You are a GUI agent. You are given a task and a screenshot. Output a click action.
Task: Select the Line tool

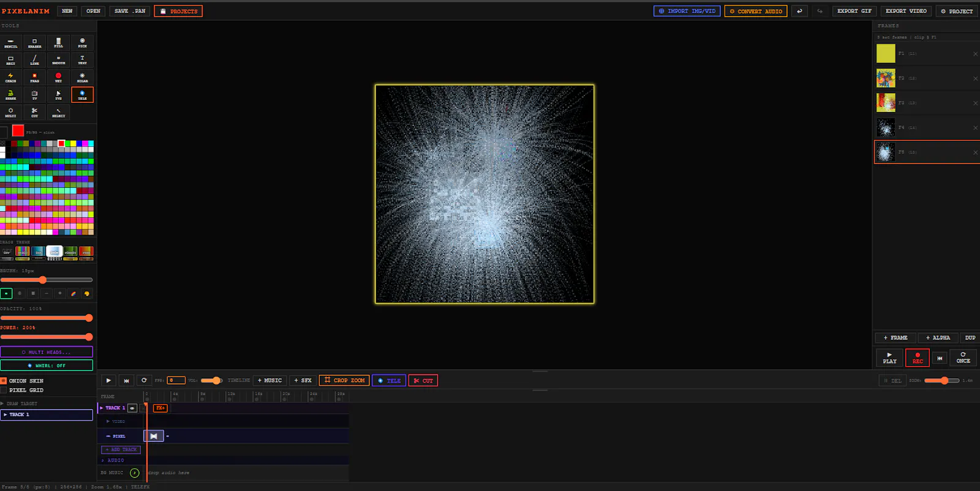click(35, 60)
